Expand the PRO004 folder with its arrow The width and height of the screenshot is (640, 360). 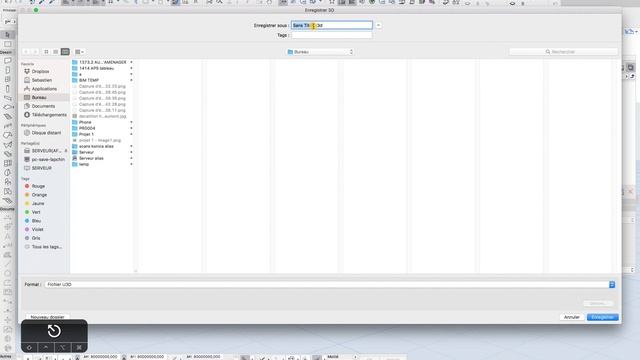pos(131,128)
